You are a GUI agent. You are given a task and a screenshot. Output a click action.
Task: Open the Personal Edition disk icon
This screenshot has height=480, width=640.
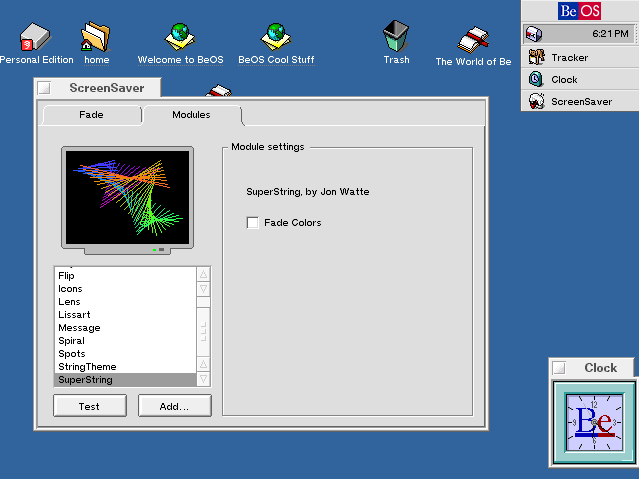pyautogui.click(x=35, y=38)
